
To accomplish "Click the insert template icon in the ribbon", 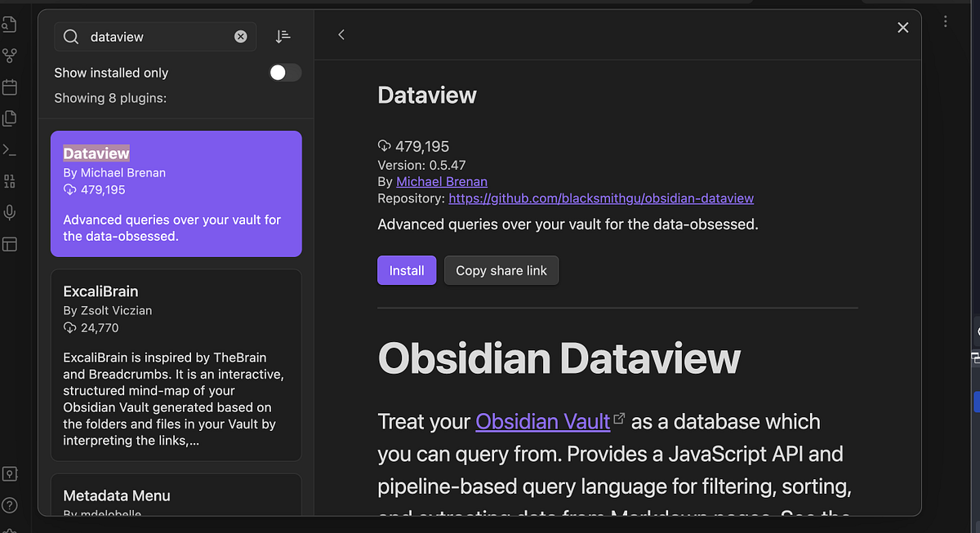I will tap(10, 118).
